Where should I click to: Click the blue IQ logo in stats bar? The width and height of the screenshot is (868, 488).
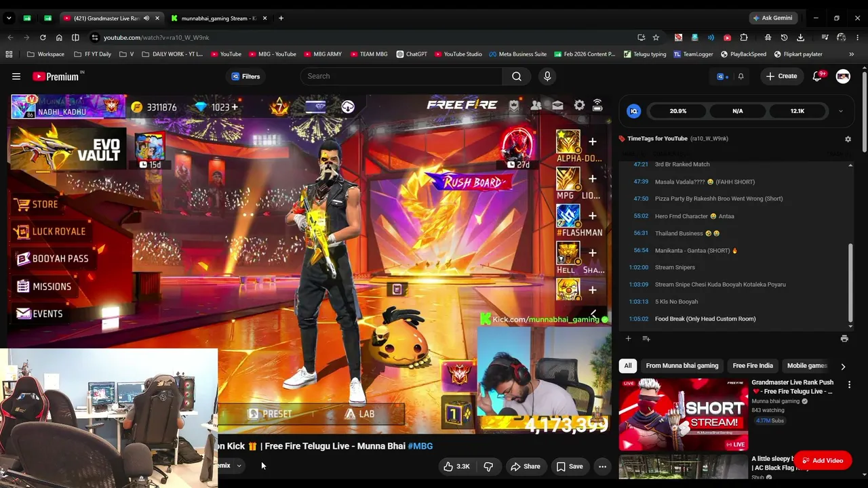click(634, 111)
